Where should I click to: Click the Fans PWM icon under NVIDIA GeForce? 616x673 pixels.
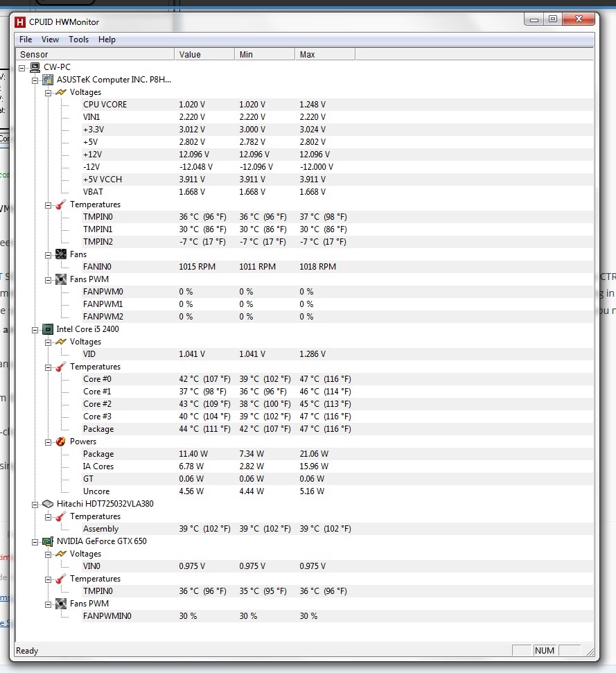(61, 604)
